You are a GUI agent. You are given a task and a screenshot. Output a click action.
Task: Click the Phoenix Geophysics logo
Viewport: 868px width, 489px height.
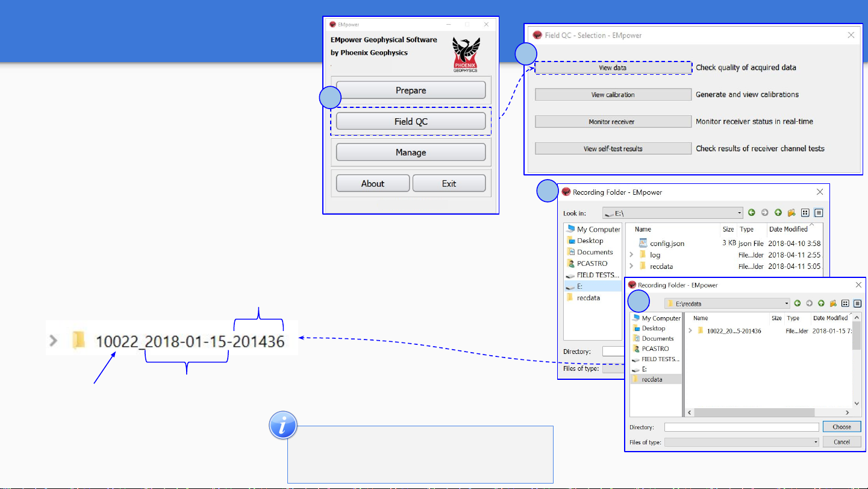tap(466, 55)
